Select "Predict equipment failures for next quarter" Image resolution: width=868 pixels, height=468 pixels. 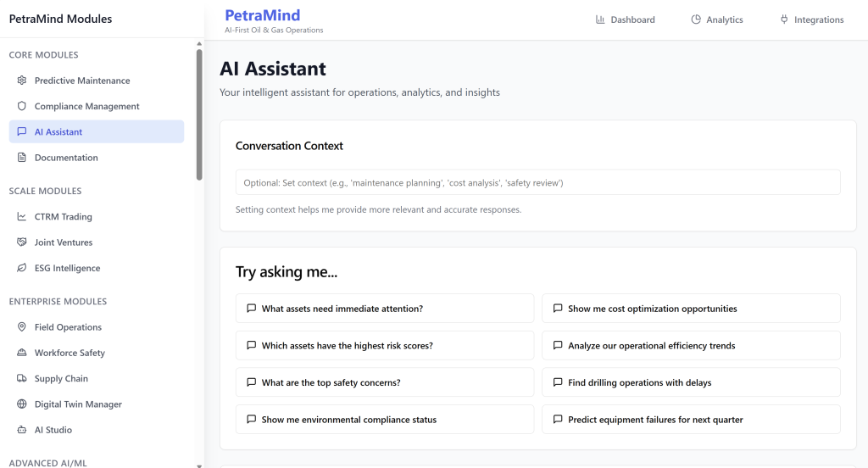(x=691, y=420)
